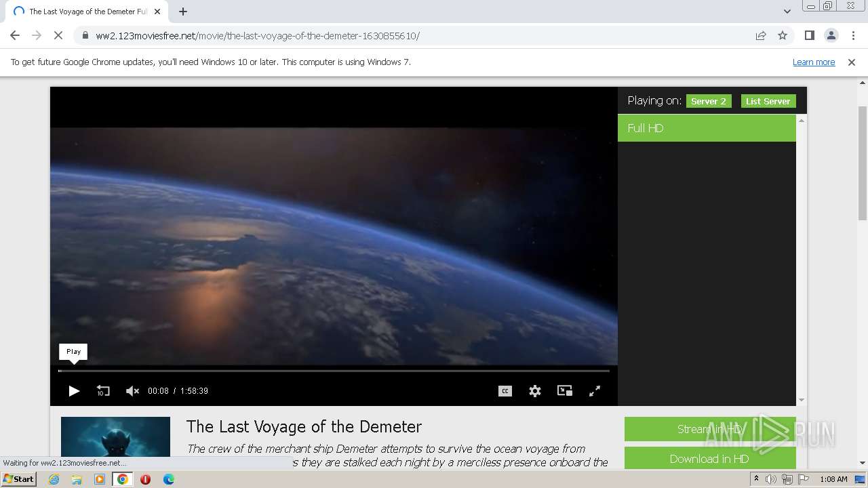Screen dimensions: 868x488
Task: Enable picture-in-picture mode
Action: pos(565,390)
